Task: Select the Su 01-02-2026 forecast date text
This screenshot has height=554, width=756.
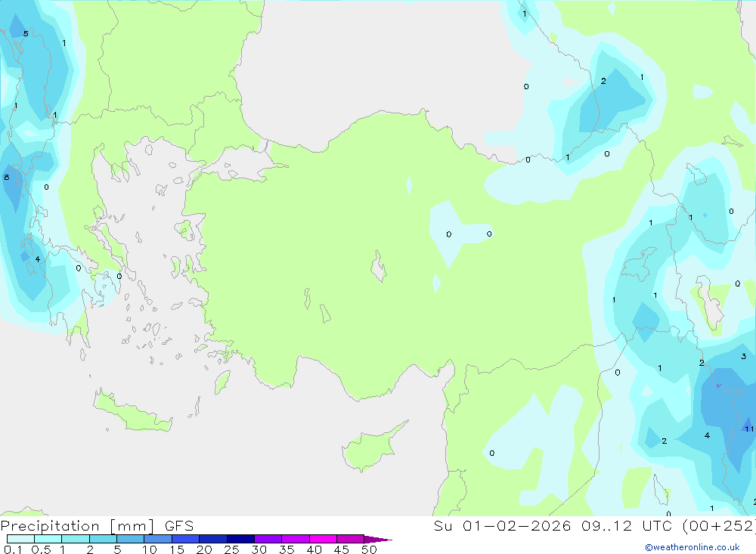Action: click(502, 526)
